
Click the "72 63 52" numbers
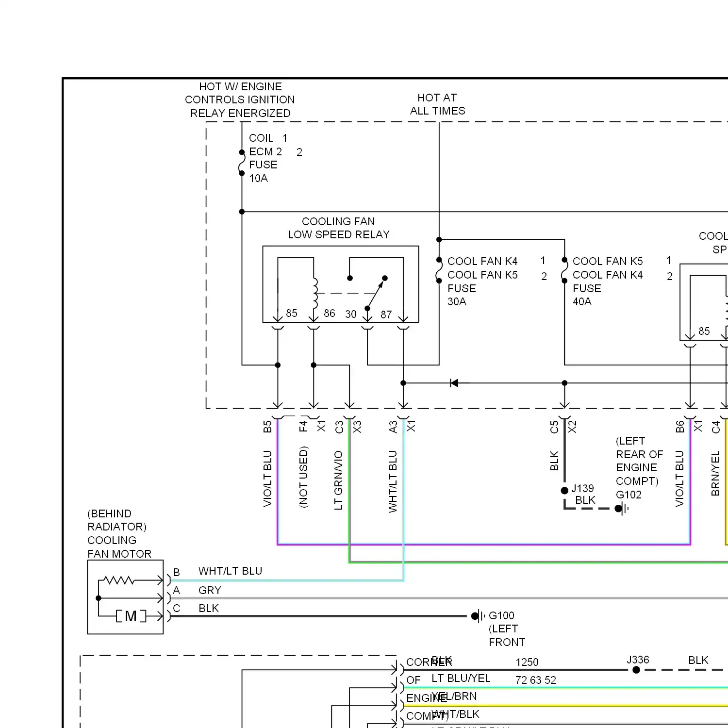[536, 680]
